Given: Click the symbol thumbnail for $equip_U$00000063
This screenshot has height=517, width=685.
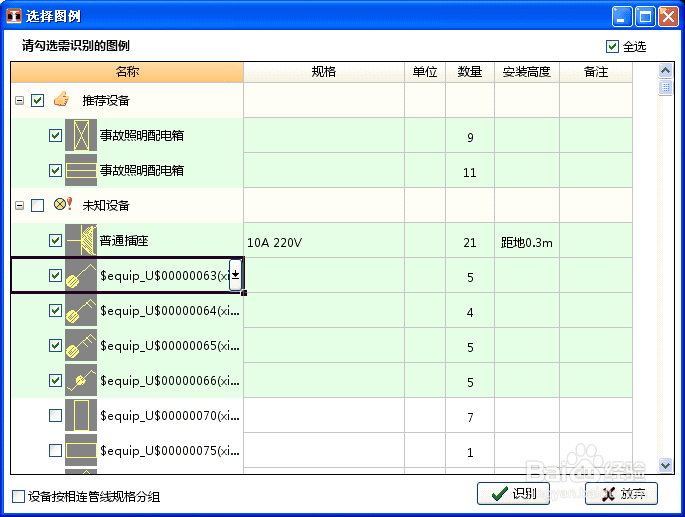Looking at the screenshot, I should pyautogui.click(x=81, y=275).
